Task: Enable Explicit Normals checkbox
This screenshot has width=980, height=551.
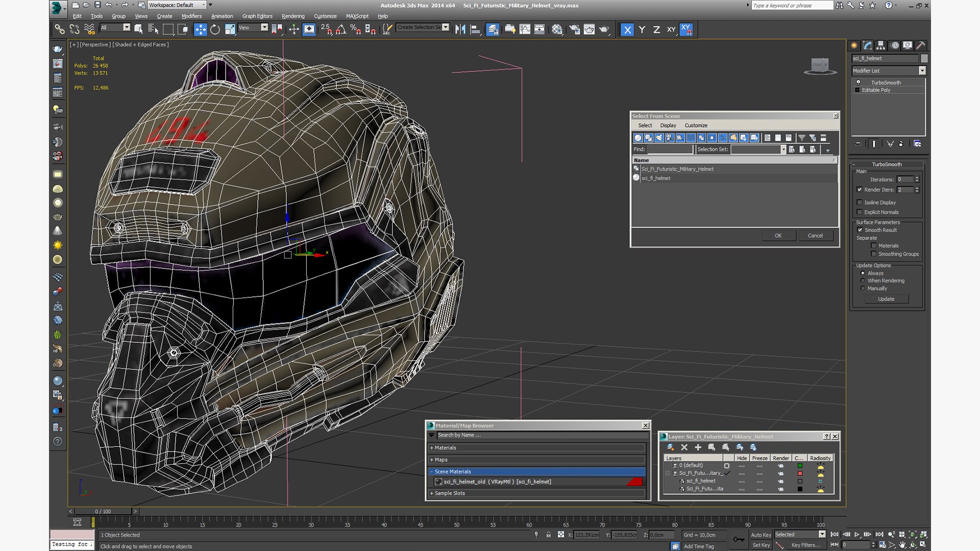Action: [x=860, y=212]
